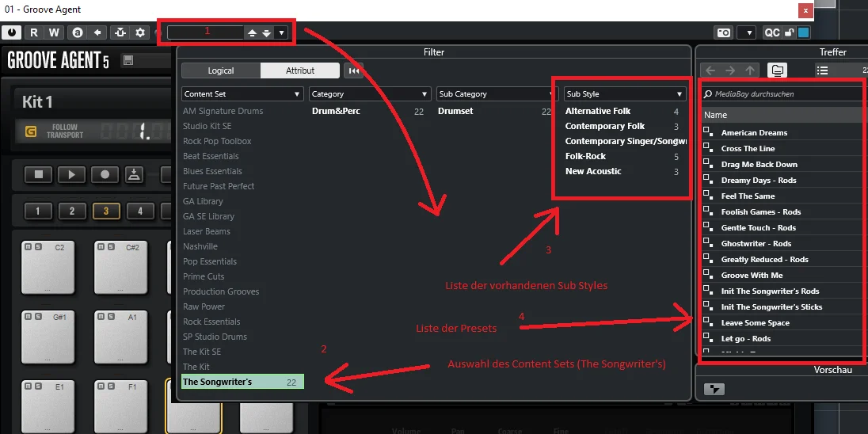This screenshot has height=434, width=868.
Task: Toggle the folder contents icon in Treffer
Action: pos(777,70)
